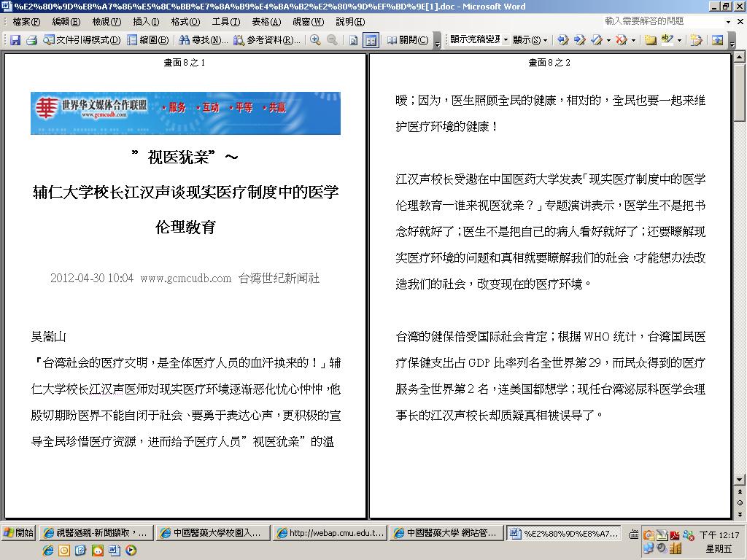Open the 格式(O) menu
Image resolution: width=747 pixels, height=560 pixels.
(x=185, y=21)
